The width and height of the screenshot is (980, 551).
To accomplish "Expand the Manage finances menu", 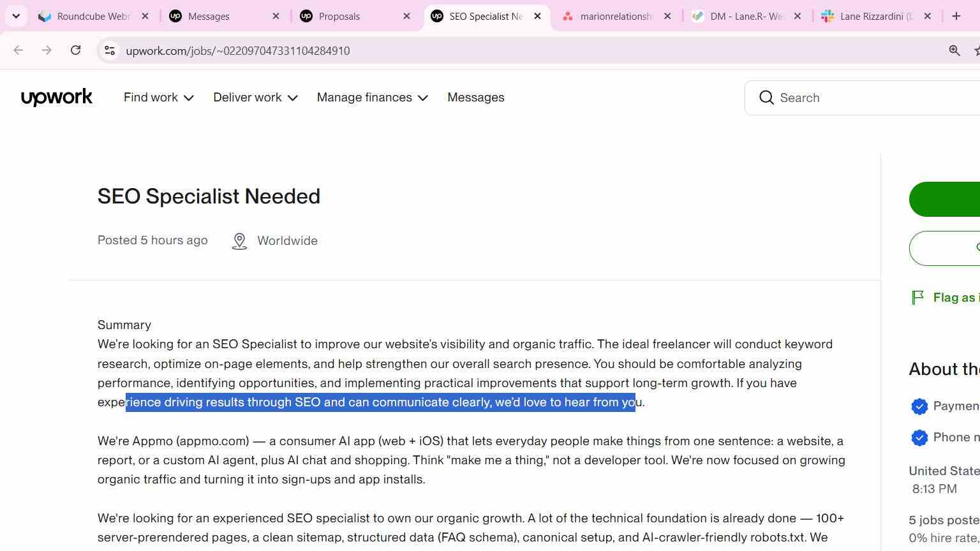I will point(372,98).
